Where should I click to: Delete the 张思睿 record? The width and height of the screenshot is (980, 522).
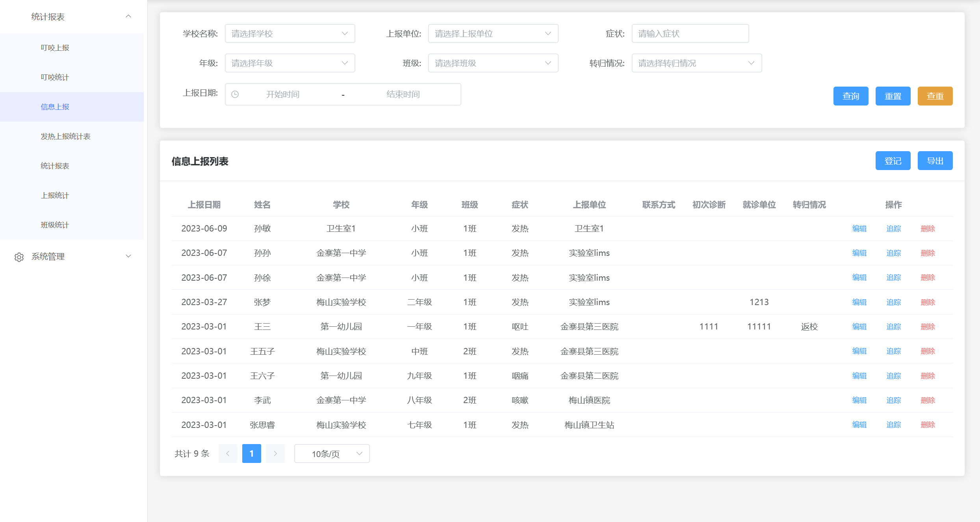(928, 425)
